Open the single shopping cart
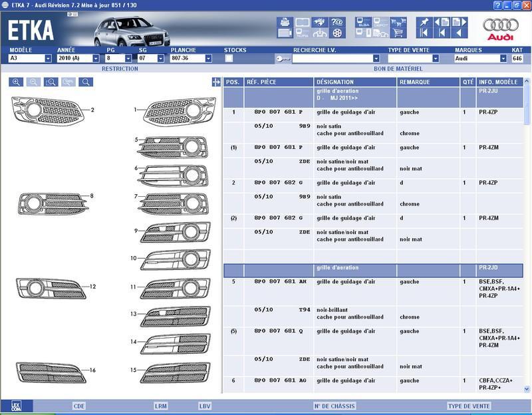This screenshot has height=415, width=532. coord(398,33)
